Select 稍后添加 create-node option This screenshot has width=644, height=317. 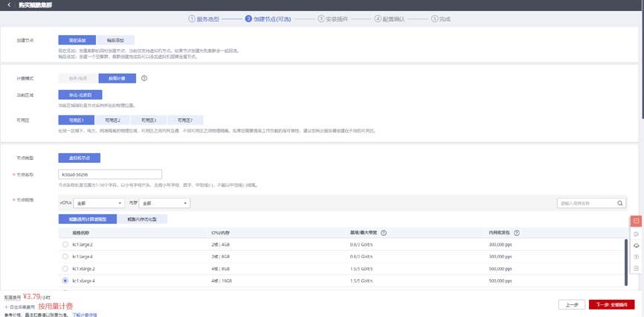click(x=115, y=40)
